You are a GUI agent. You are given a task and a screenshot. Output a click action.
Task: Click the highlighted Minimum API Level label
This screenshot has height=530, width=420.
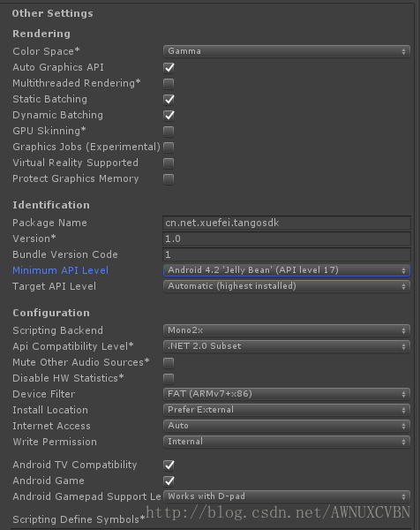(60, 270)
